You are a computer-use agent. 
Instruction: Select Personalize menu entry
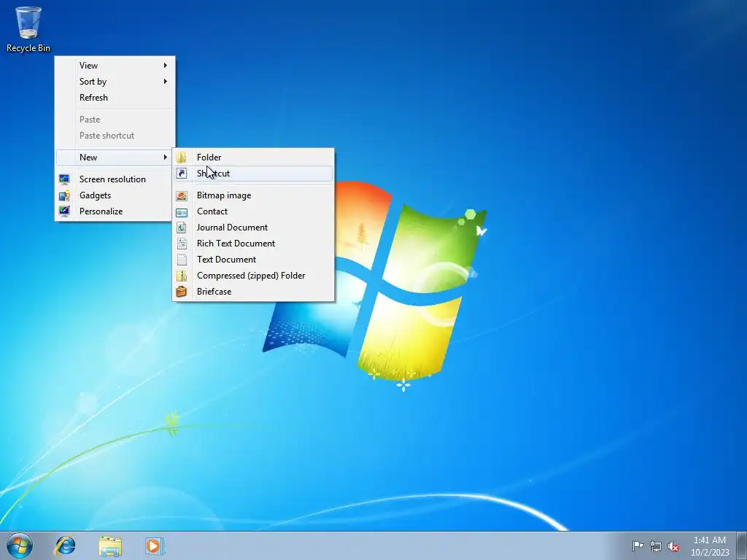point(115,211)
